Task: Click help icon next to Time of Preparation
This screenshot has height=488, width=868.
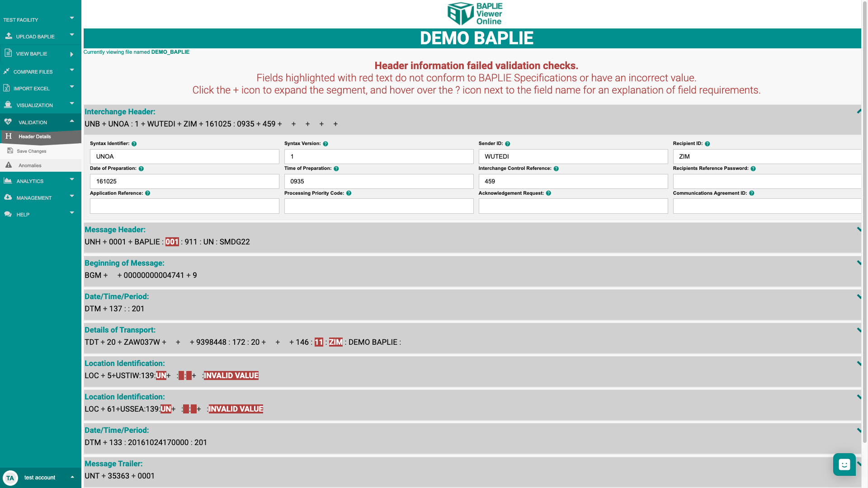Action: tap(336, 169)
